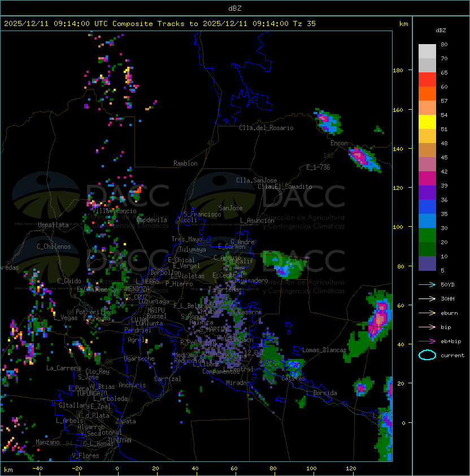Click the L_Asuncion place label
The height and width of the screenshot is (476, 470).
[257, 220]
